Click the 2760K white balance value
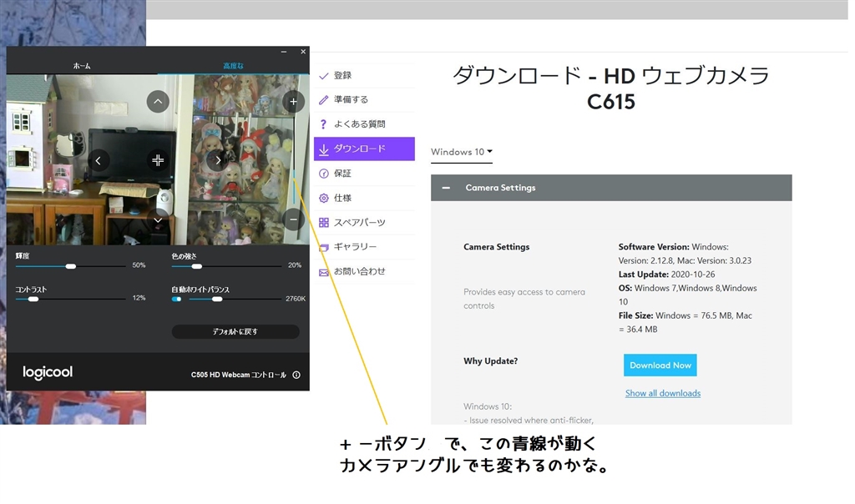855x504 pixels. point(296,299)
